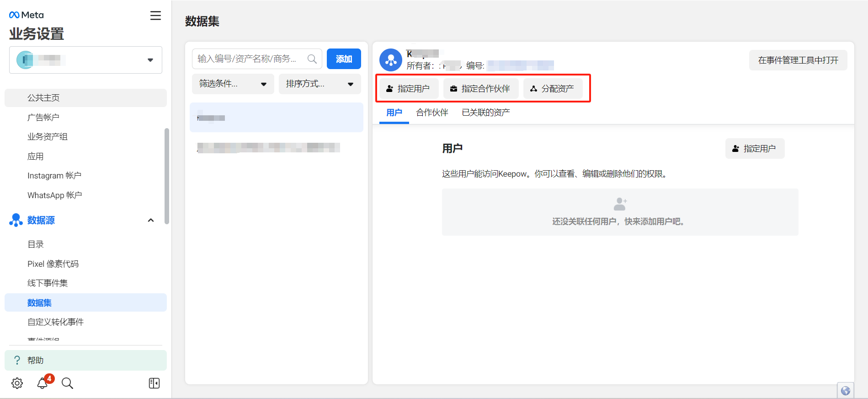868x399 pixels.
Task: Open the 帮助 help panel
Action: click(85, 360)
